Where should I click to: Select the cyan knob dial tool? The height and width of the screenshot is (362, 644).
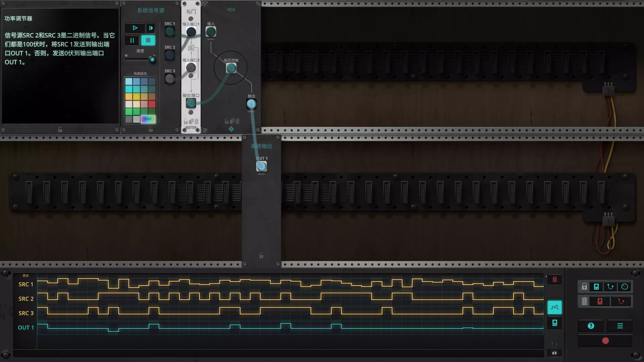coord(625,287)
